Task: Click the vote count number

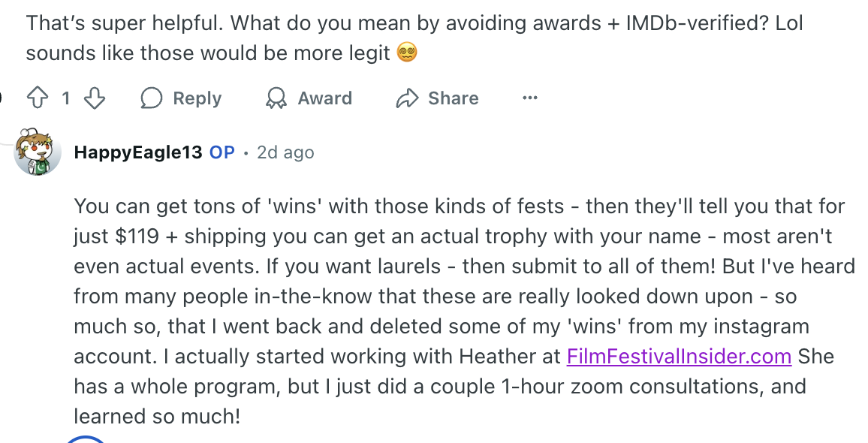Action: (66, 98)
